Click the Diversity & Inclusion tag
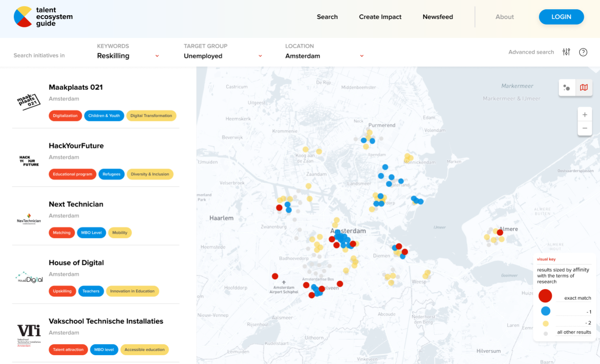This screenshot has width=600, height=364. (x=150, y=174)
